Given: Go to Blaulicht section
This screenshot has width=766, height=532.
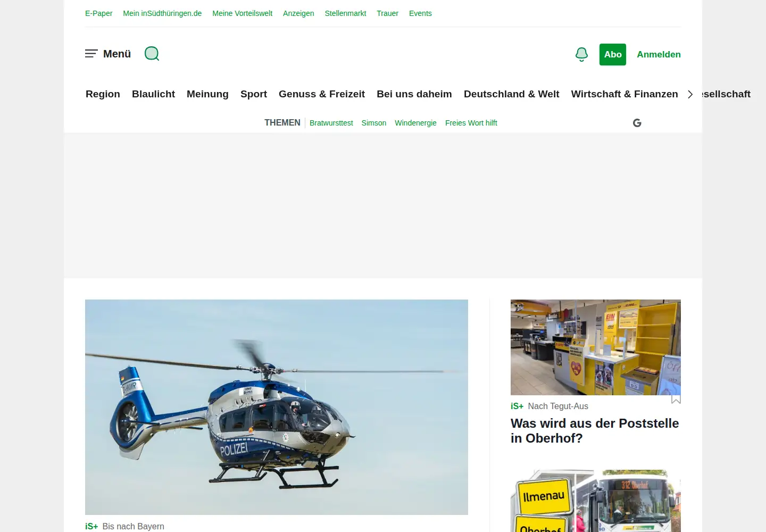Looking at the screenshot, I should coord(153,94).
